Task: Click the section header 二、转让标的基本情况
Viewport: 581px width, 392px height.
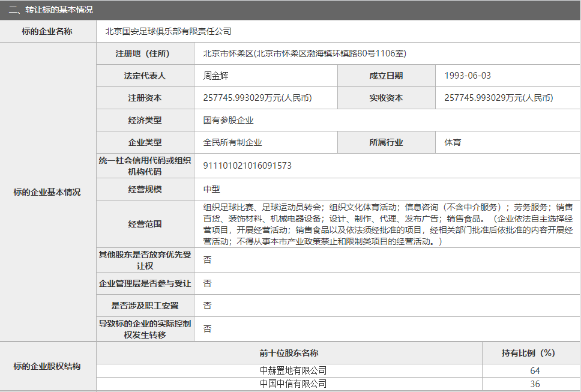Action: [x=51, y=10]
